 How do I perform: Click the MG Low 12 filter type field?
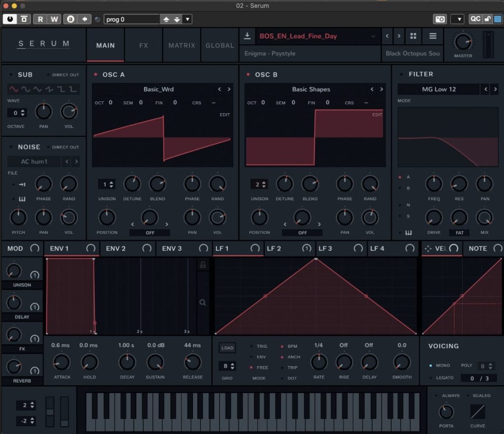point(438,90)
